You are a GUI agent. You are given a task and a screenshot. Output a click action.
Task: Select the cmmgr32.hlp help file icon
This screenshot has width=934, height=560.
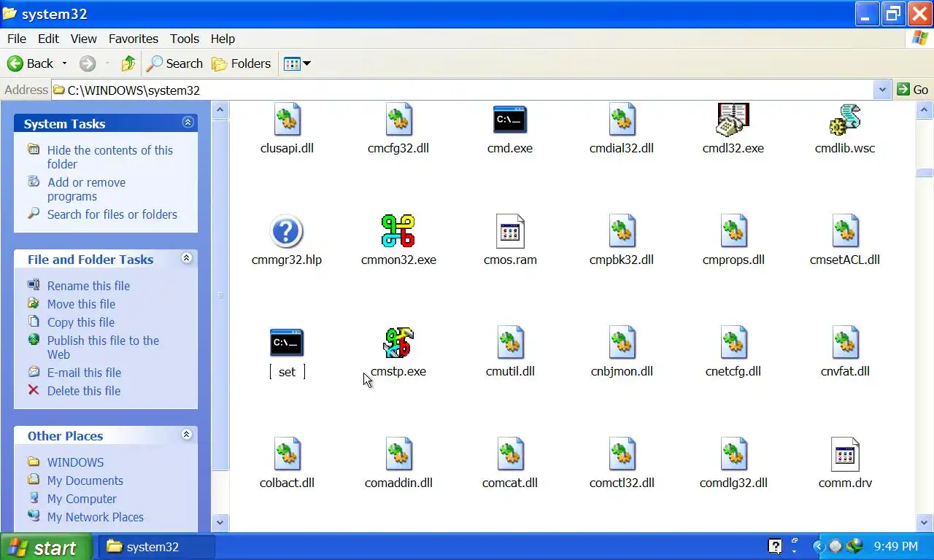pos(287,232)
